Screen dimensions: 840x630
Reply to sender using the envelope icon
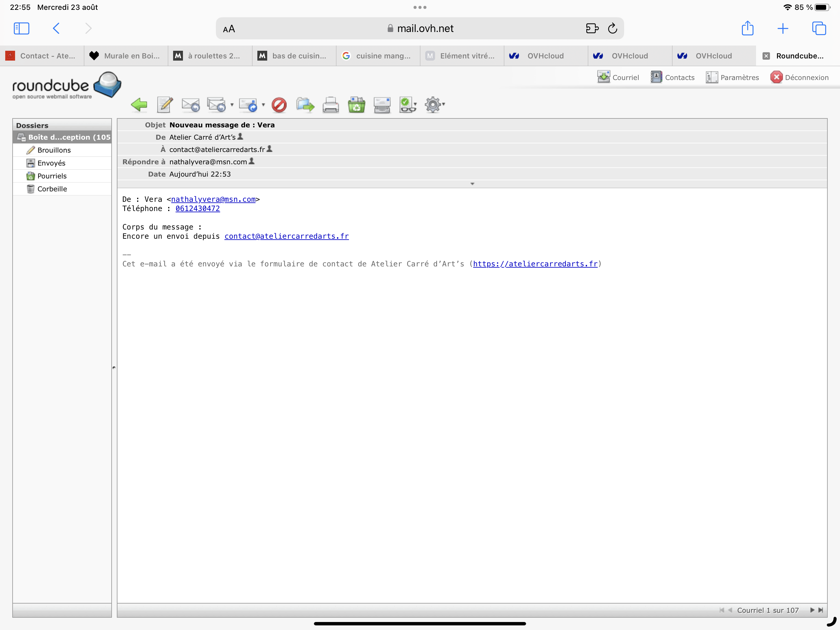[x=190, y=105]
